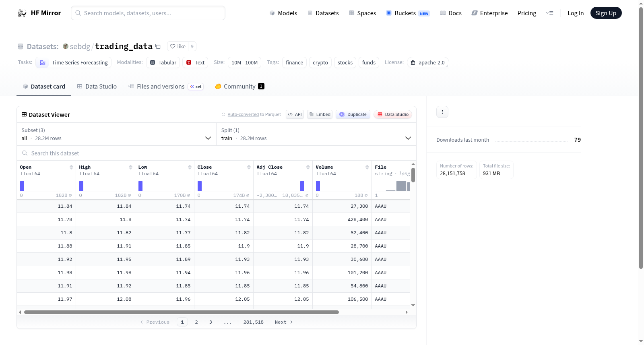Sort by the Adj Close column sort icon
This screenshot has width=644, height=345.
308,167
